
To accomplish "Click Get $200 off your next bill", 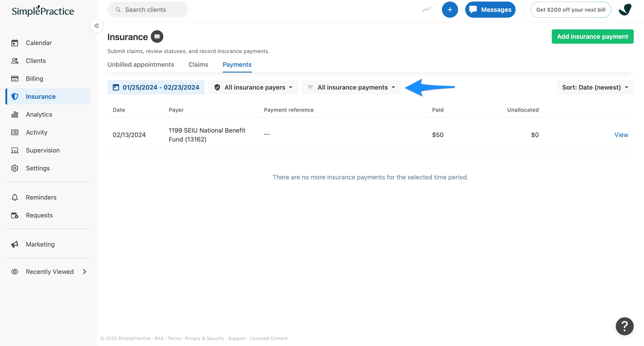I will pyautogui.click(x=571, y=10).
